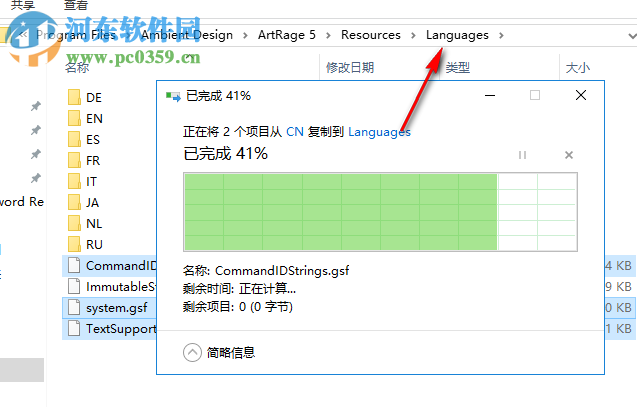Open the EN language folder
The height and width of the screenshot is (407, 637).
pyautogui.click(x=85, y=119)
